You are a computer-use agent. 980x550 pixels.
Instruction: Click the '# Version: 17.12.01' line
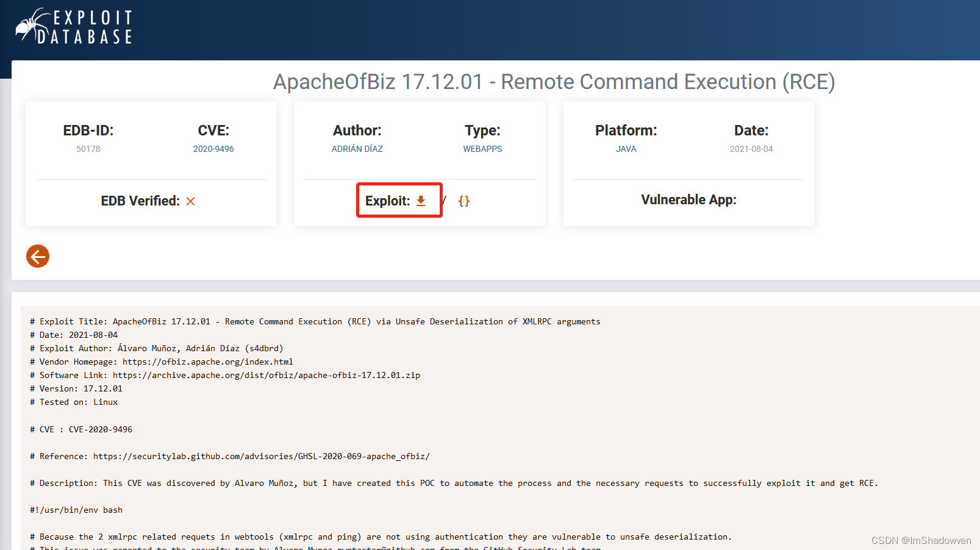[76, 388]
